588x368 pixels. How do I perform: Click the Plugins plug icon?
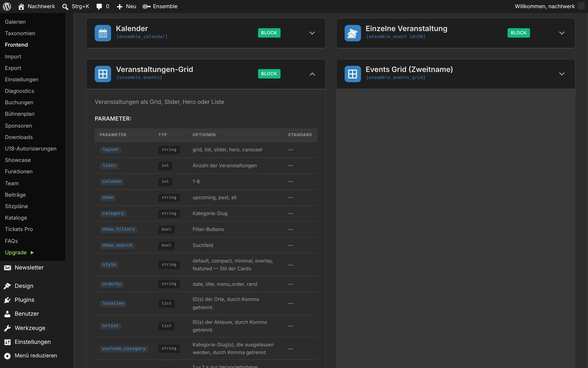[7, 300]
